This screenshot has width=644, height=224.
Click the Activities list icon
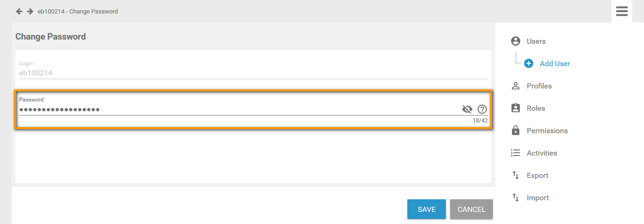pyautogui.click(x=515, y=153)
